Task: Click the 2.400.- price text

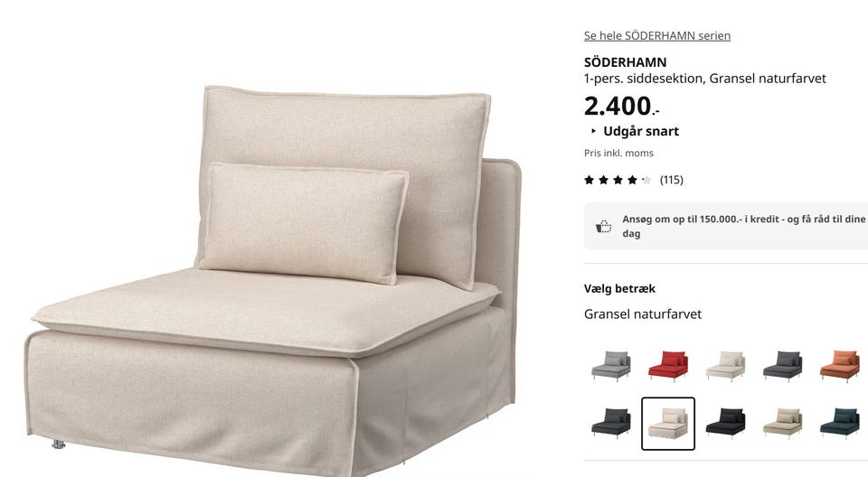Action: click(x=622, y=106)
